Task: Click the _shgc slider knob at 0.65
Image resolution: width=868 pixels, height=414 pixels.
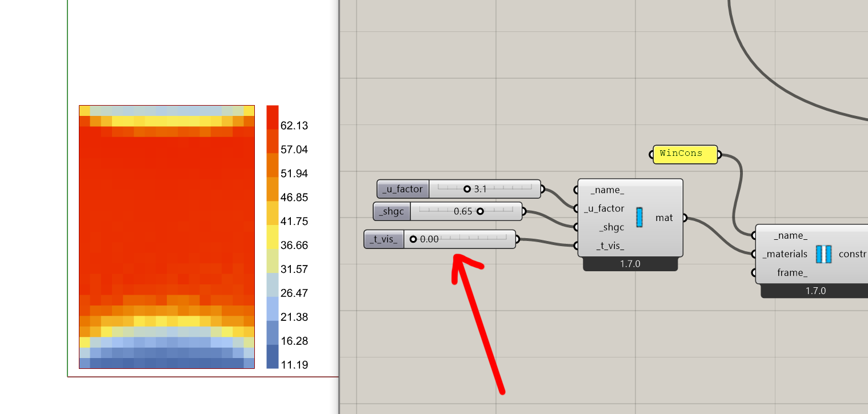Action: tap(480, 211)
